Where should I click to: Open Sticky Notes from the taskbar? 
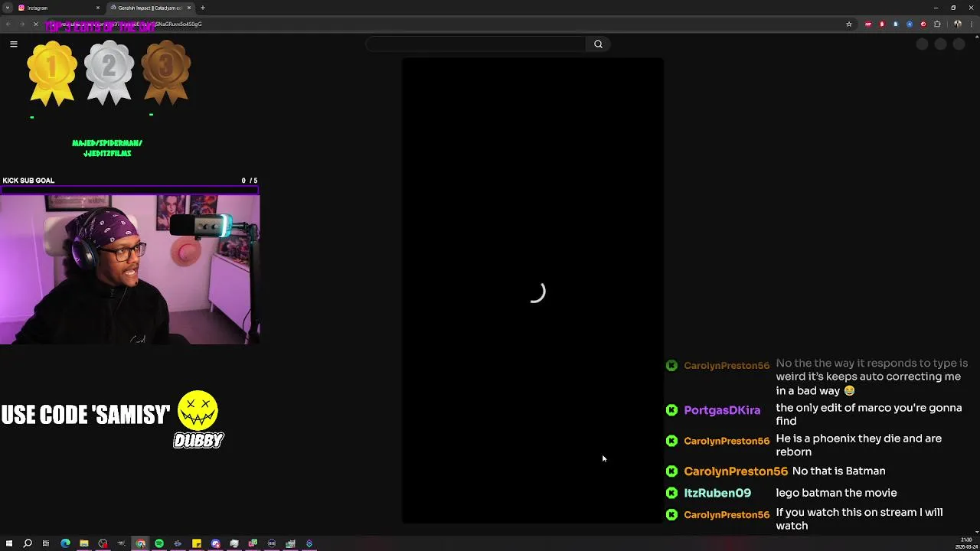197,543
